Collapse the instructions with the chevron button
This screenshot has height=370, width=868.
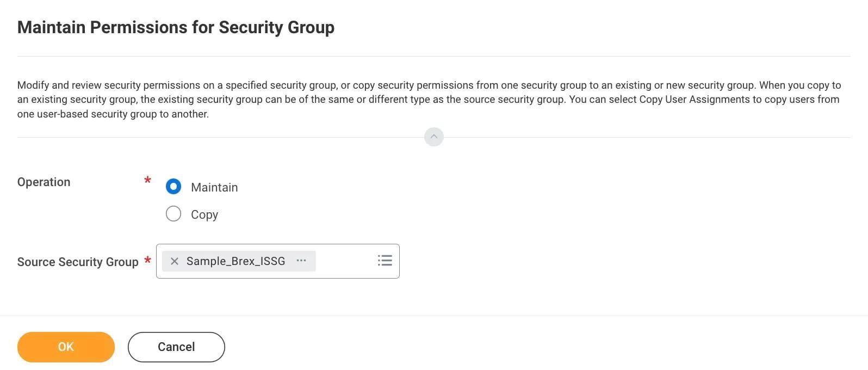pyautogui.click(x=433, y=137)
